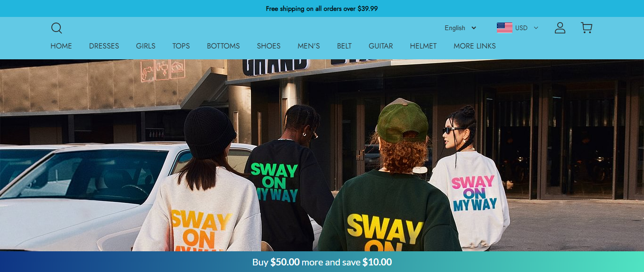This screenshot has height=272, width=644.
Task: Select the GIRLS menu link
Action: (146, 46)
